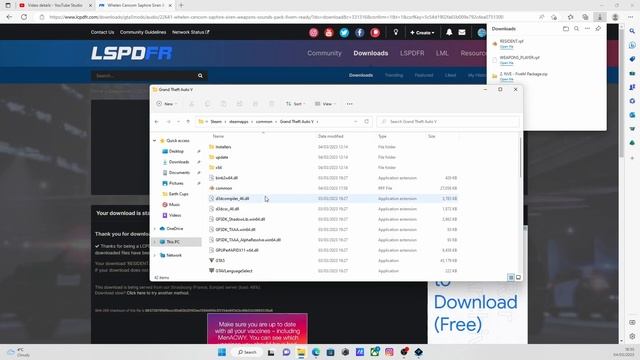The width and height of the screenshot is (640, 360).
Task: Open the Edge downloads toolbar button
Action: [x=600, y=17]
